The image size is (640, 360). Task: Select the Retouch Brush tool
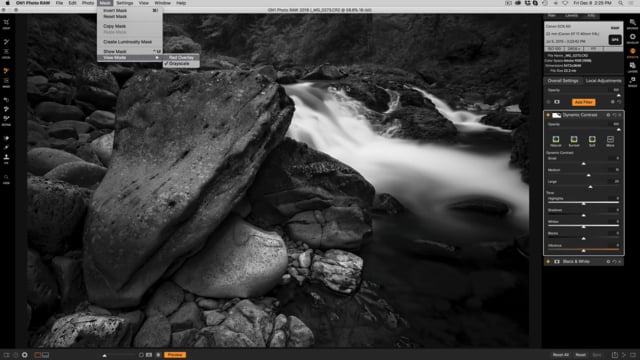tap(6, 147)
